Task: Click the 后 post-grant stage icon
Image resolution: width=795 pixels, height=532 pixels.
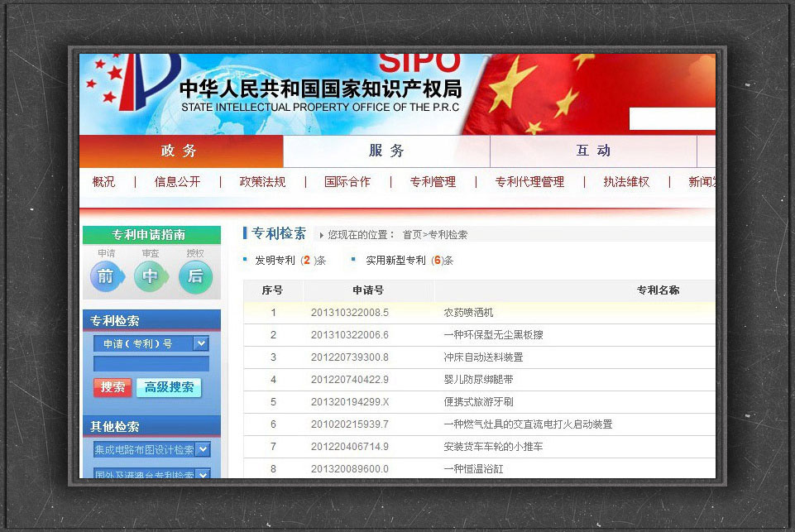Action: (195, 277)
